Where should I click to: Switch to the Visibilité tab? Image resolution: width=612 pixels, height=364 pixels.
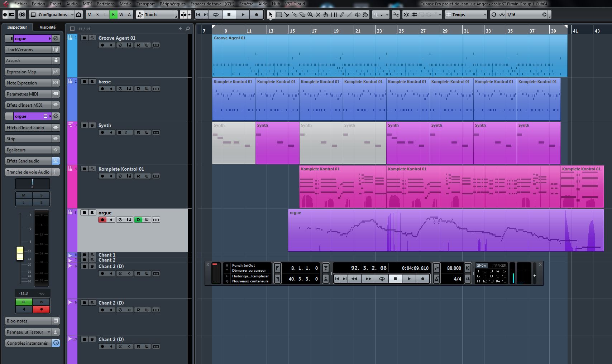click(48, 27)
